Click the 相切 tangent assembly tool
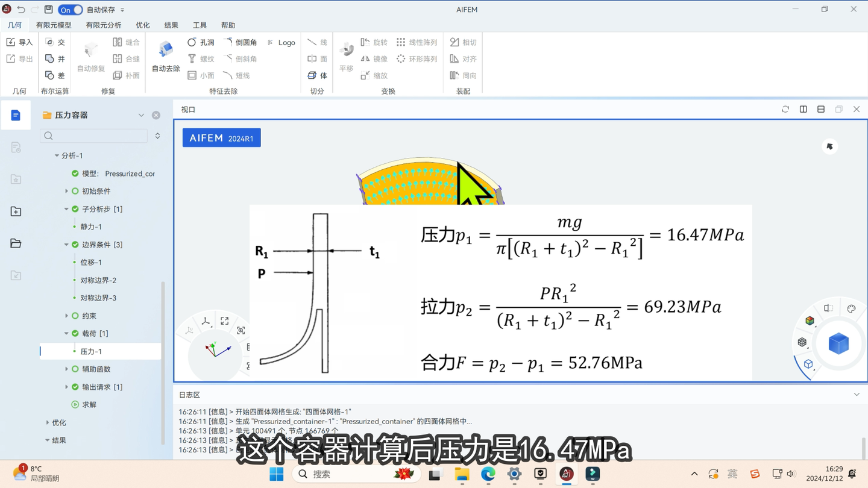Image resolution: width=868 pixels, height=488 pixels. pos(463,42)
